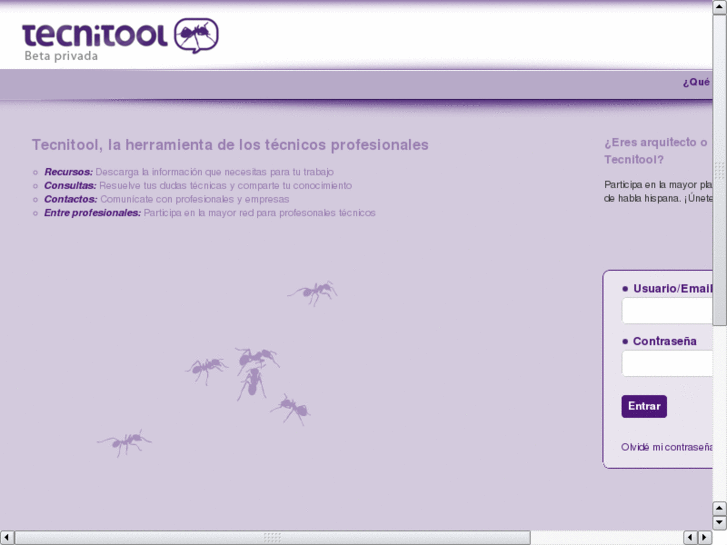Click the up arrow above the bottom down arrow
The width and height of the screenshot is (727, 545).
pos(720,508)
